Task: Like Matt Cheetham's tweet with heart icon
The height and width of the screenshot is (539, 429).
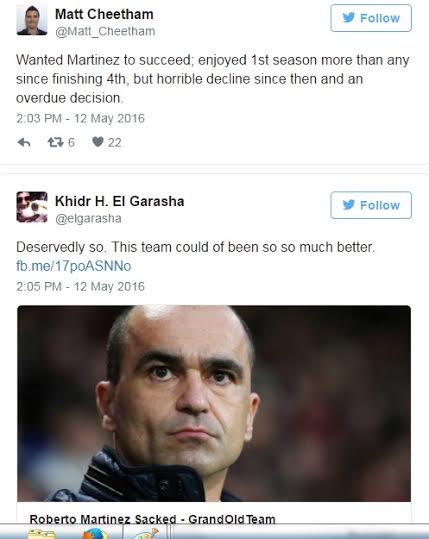Action: (98, 142)
